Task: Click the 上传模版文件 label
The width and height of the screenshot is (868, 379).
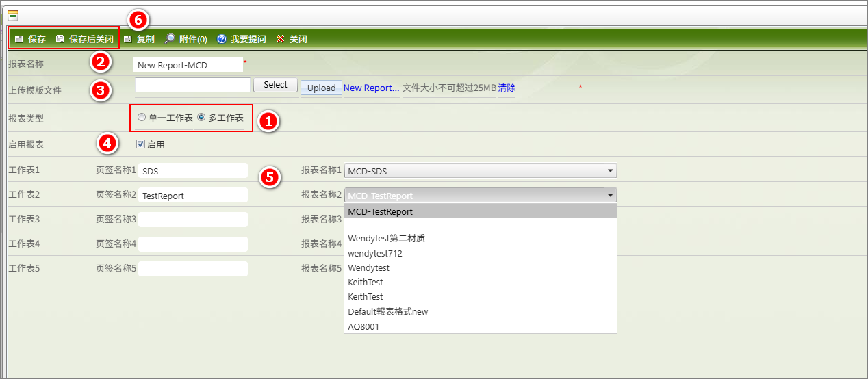Action: click(x=35, y=90)
